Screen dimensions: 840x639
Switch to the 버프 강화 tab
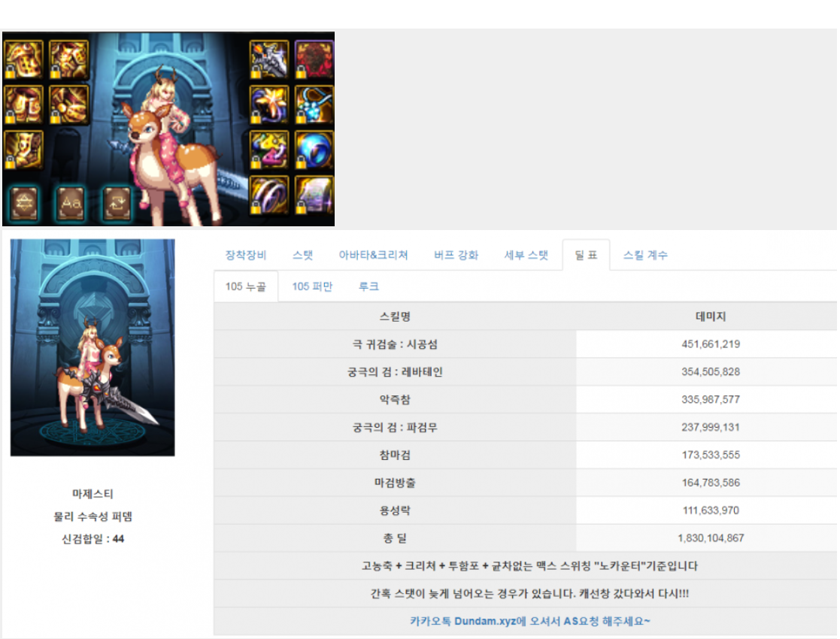pos(456,255)
